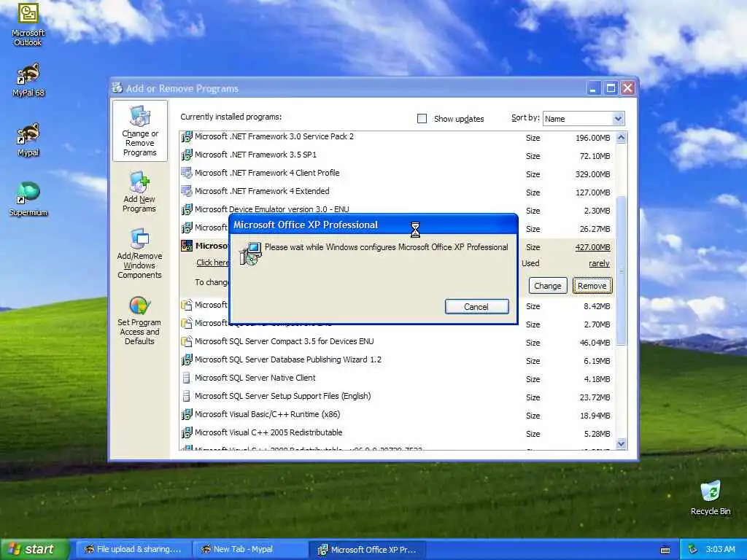Click the Microsoft Office XP list icon
Screen dimensions: 747x560
coord(187,246)
